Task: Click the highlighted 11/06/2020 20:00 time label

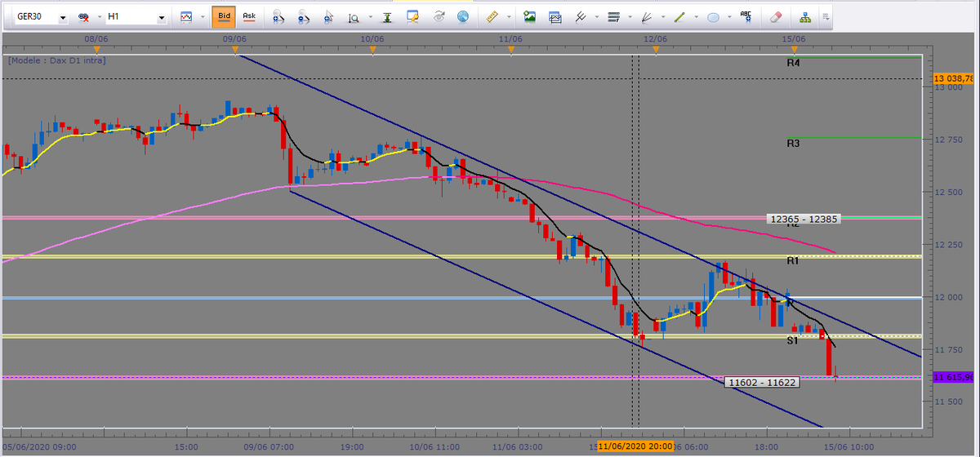Action: pyautogui.click(x=635, y=446)
